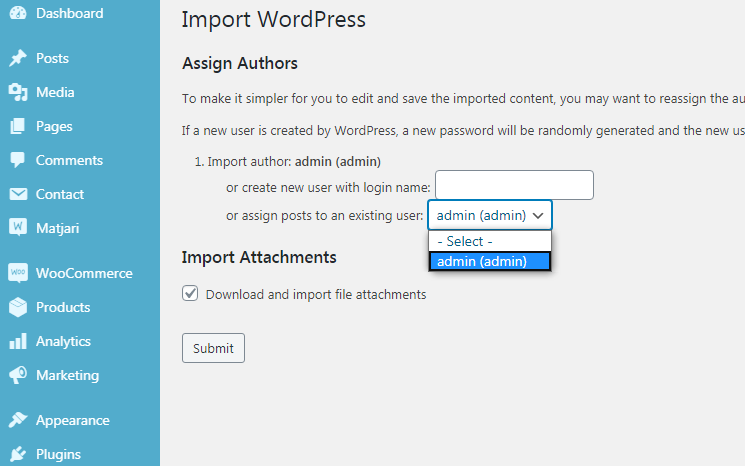Click the Products box icon

[x=18, y=307]
